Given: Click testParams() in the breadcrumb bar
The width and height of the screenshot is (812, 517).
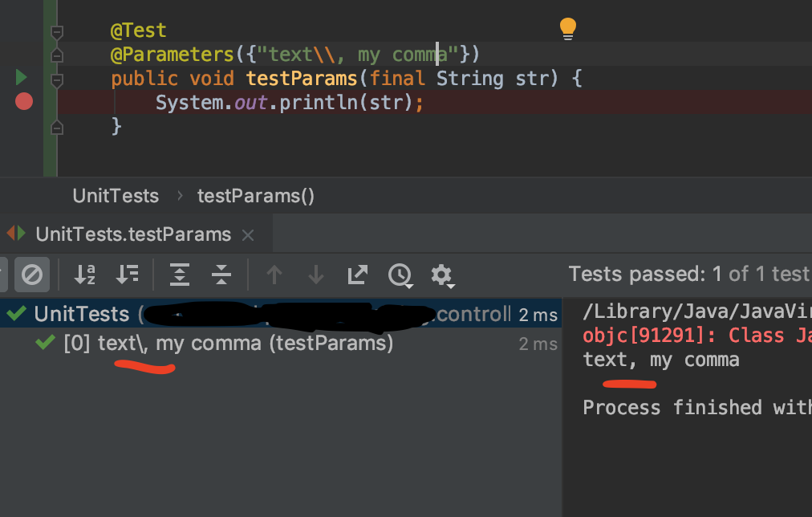Looking at the screenshot, I should click(255, 196).
